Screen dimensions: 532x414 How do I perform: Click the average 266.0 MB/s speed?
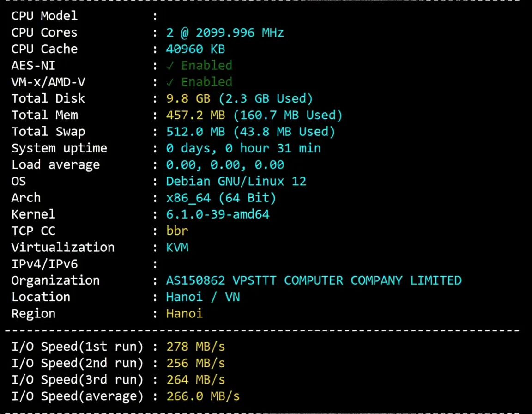coord(203,396)
